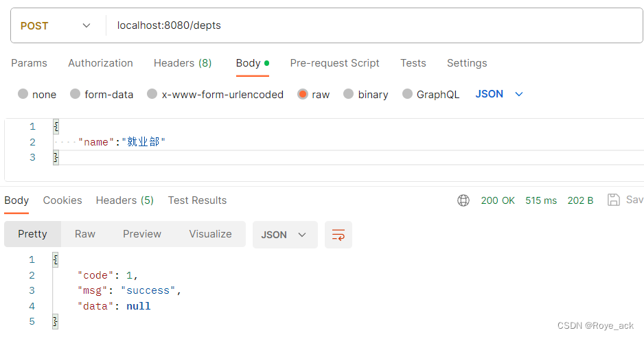644x337 pixels.
Task: Switch to the Pre-request Script tab
Action: pyautogui.click(x=335, y=63)
